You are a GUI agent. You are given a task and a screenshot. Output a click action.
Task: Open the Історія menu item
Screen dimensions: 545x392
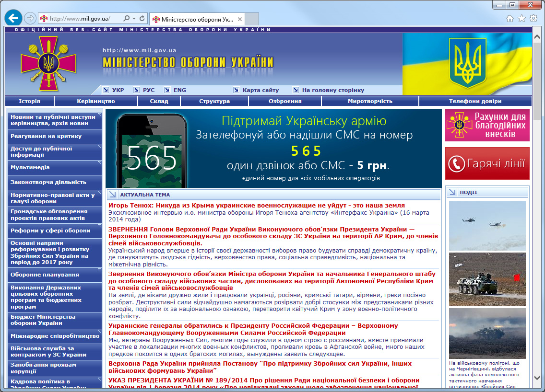click(30, 101)
